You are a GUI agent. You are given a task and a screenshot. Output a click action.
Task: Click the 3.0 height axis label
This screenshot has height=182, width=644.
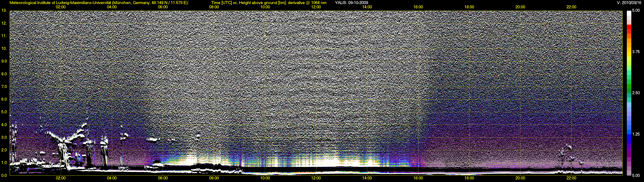[x=4, y=137]
